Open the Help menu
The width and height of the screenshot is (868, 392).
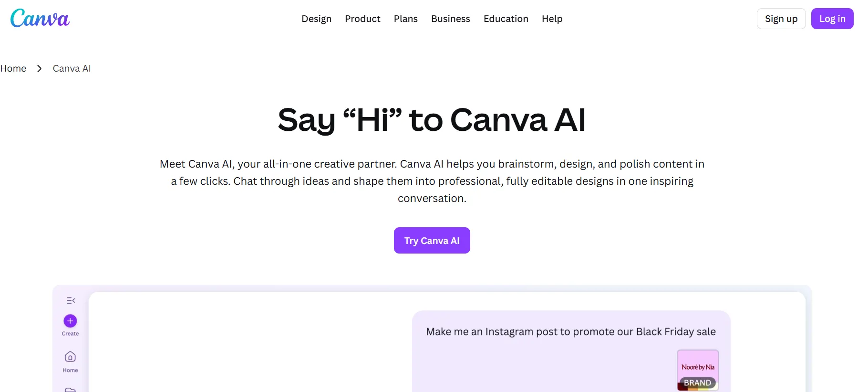(x=552, y=19)
